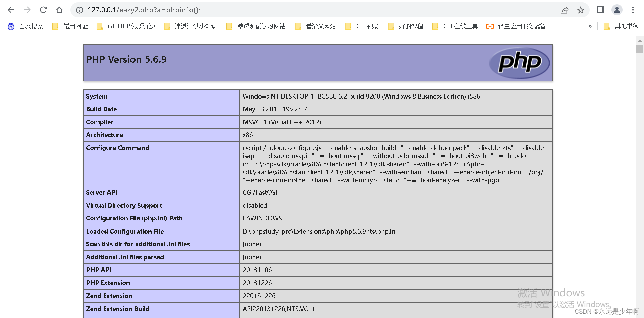Select the API220131226,NTS,VC11 value

pos(279,309)
